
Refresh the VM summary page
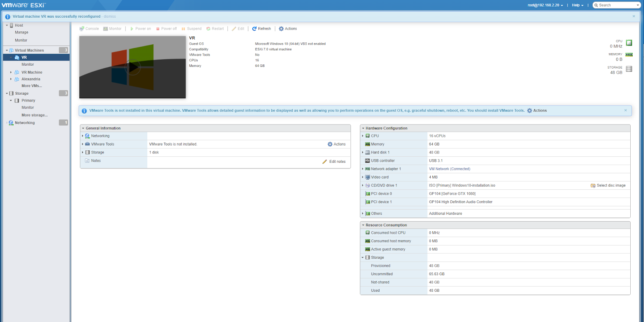[x=262, y=29]
